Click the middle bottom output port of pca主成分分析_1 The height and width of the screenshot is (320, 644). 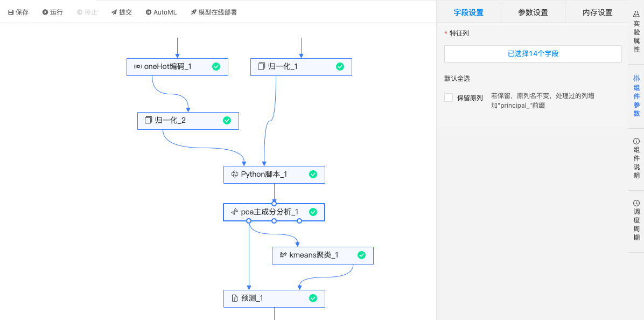coord(274,221)
